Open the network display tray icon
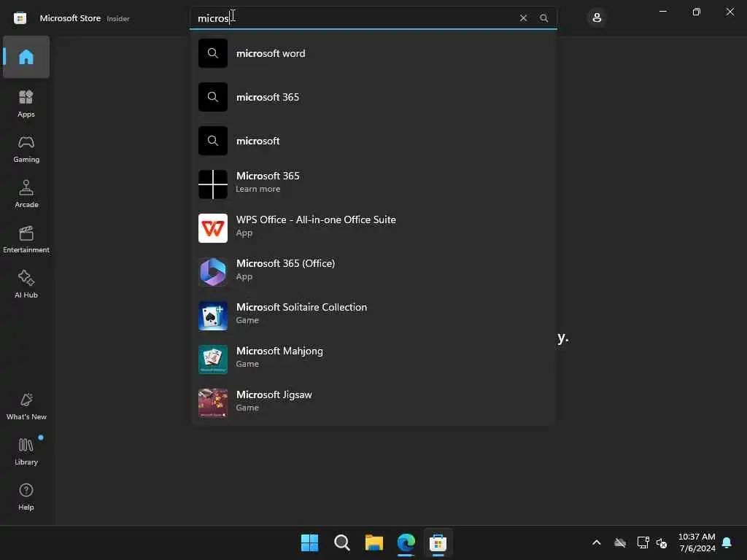 [x=643, y=542]
